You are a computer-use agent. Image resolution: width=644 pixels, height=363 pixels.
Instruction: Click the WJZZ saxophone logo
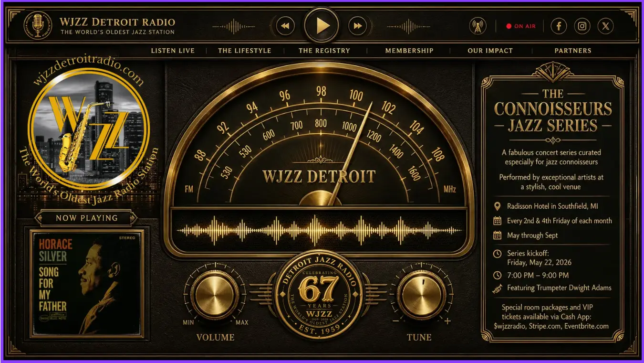point(89,129)
